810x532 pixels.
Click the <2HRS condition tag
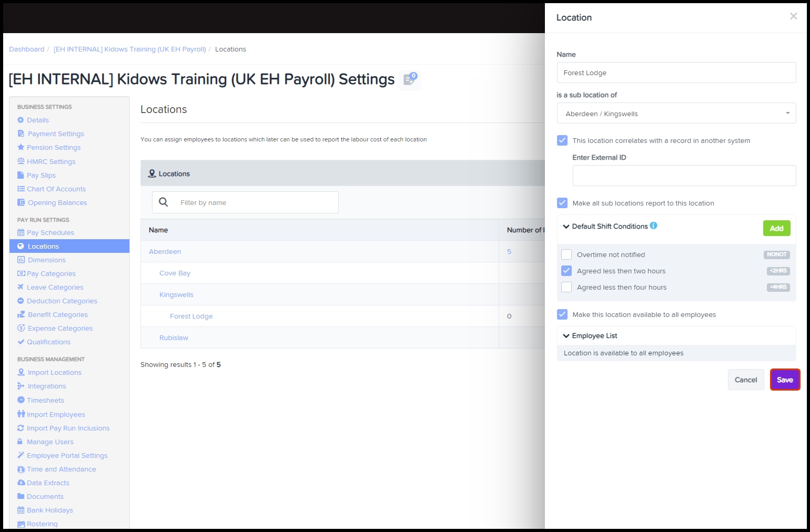coord(778,271)
